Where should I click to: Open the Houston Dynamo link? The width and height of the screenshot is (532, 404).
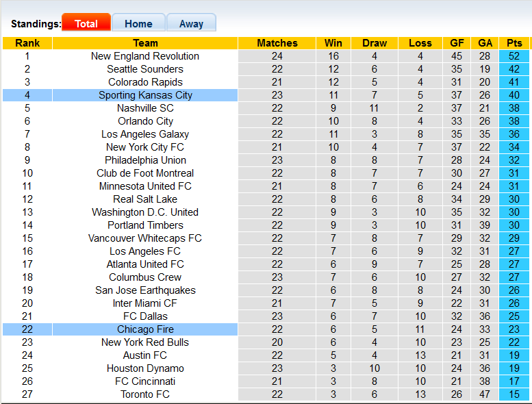145,368
